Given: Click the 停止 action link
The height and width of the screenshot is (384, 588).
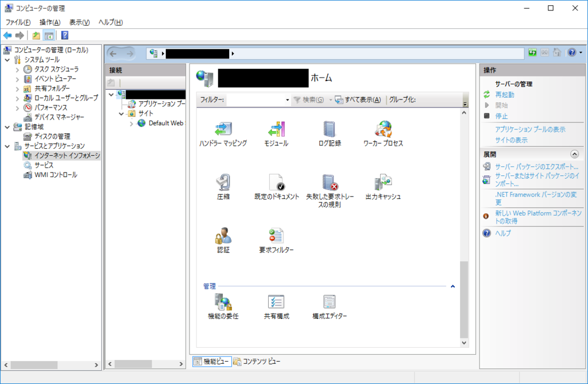Looking at the screenshot, I should click(x=501, y=116).
